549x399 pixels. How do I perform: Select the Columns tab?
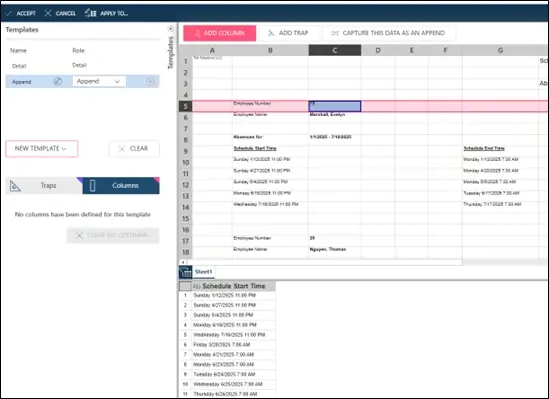tap(121, 186)
